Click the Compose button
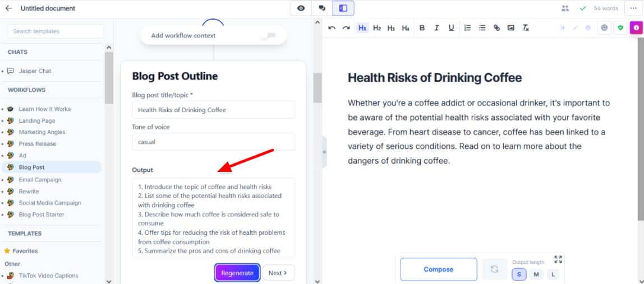644x284 pixels. click(438, 269)
